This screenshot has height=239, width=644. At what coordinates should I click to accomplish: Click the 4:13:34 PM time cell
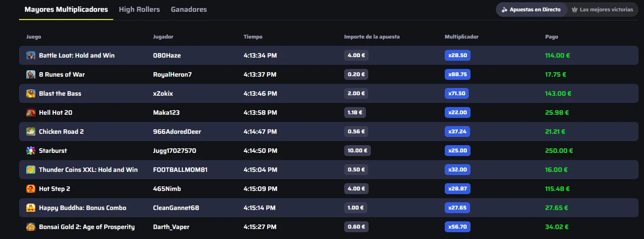pos(260,55)
